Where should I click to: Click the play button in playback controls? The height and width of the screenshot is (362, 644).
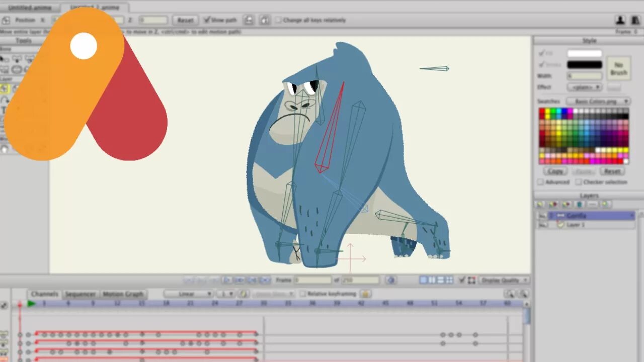[227, 280]
